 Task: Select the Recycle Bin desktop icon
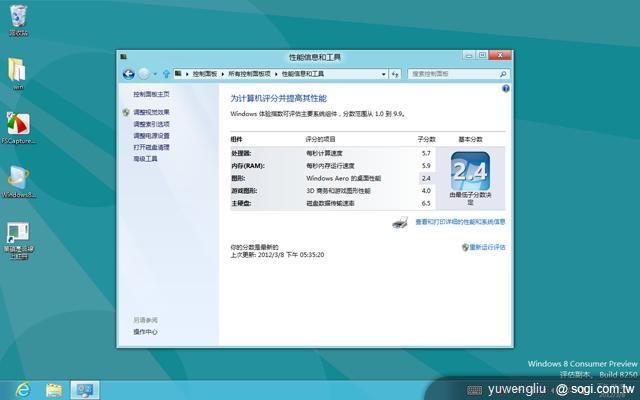point(18,20)
